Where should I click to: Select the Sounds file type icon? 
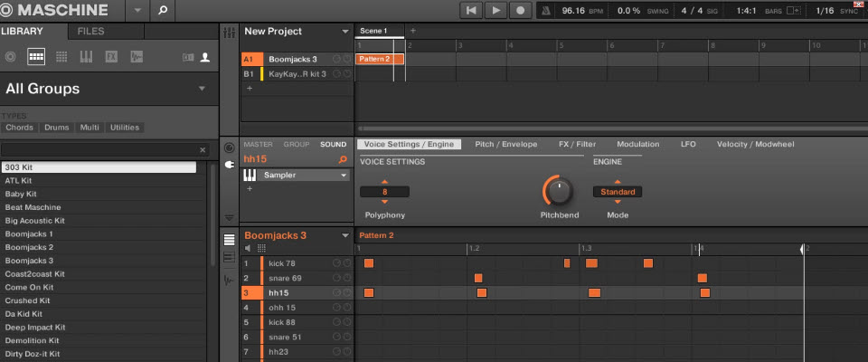pyautogui.click(x=61, y=56)
